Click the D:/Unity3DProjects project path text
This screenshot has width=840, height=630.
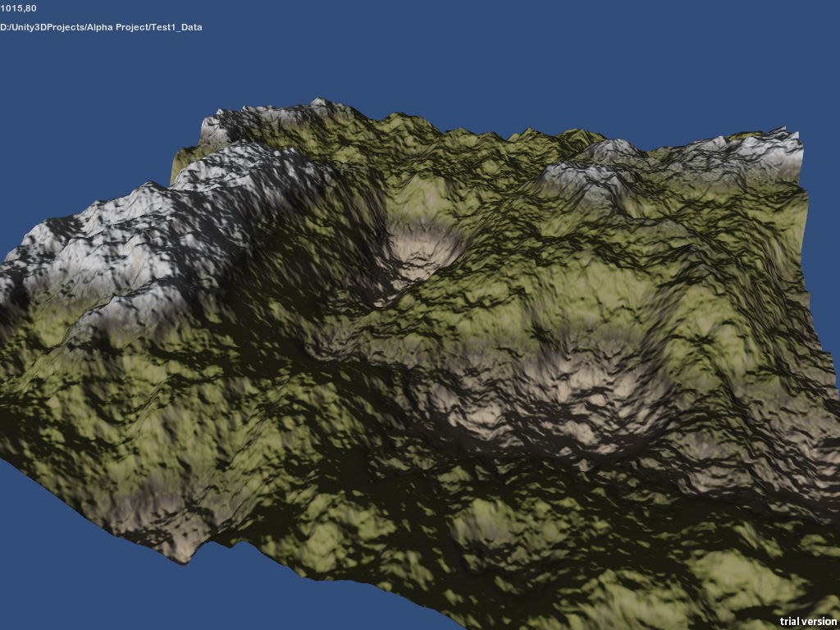click(101, 27)
